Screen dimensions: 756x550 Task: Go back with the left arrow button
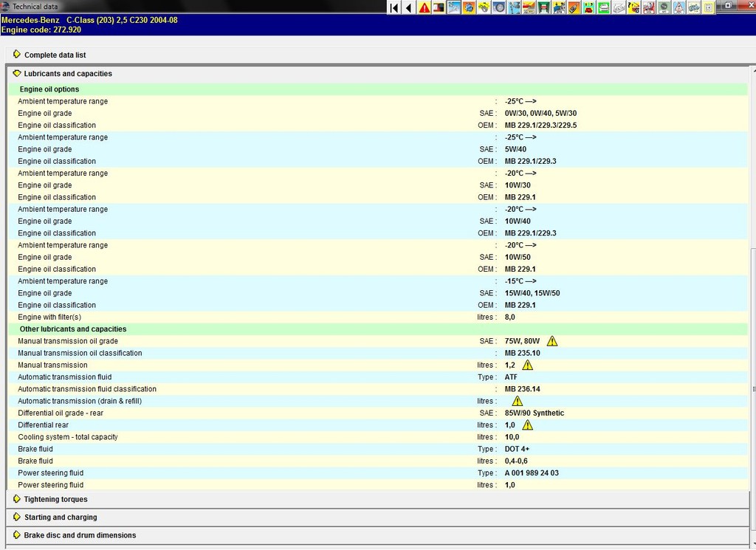tap(409, 7)
